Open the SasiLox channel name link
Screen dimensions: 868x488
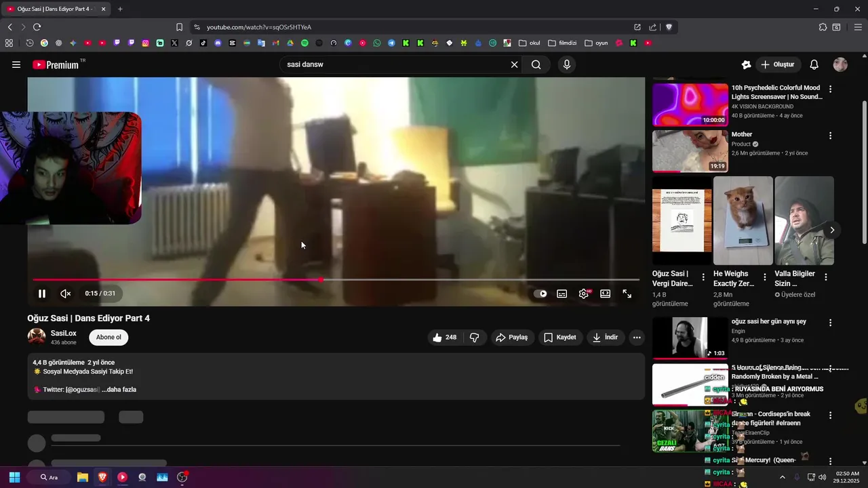(x=64, y=333)
